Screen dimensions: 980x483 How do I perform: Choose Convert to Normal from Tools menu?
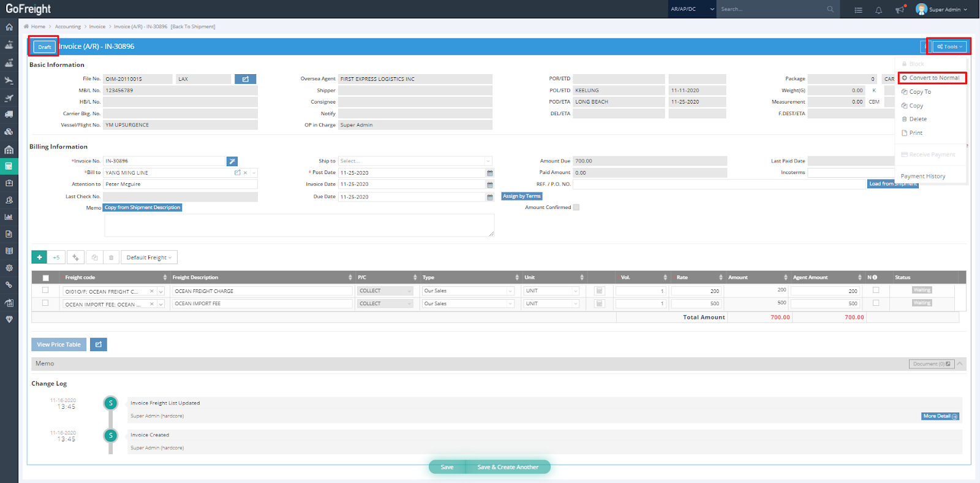click(933, 78)
